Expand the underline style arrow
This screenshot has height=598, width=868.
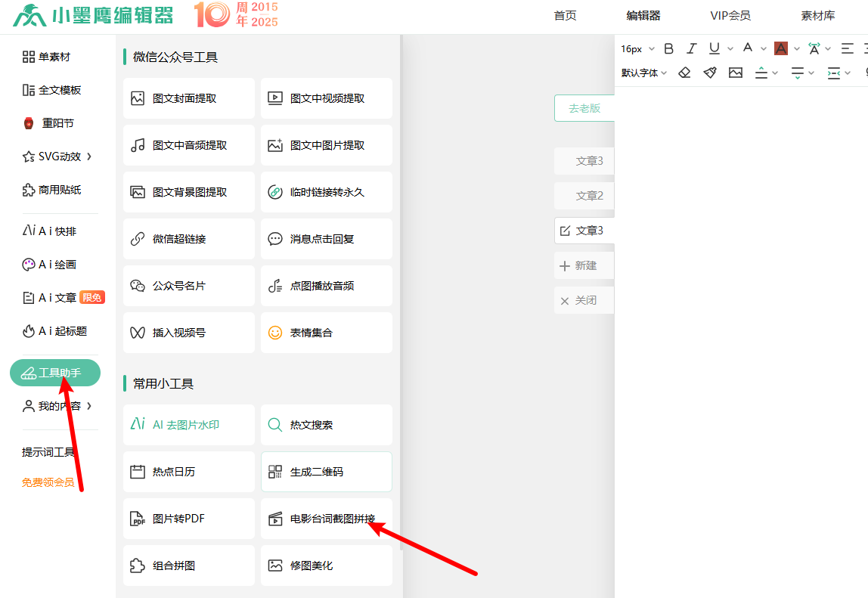(730, 49)
